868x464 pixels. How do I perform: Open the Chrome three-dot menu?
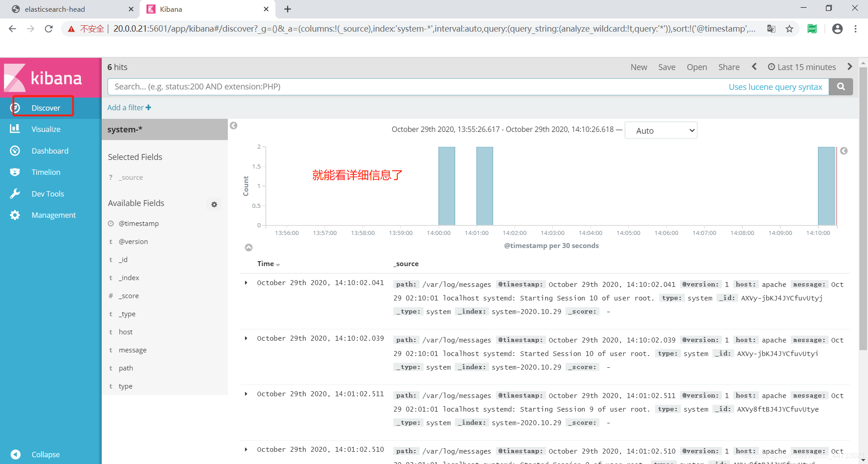click(x=855, y=29)
